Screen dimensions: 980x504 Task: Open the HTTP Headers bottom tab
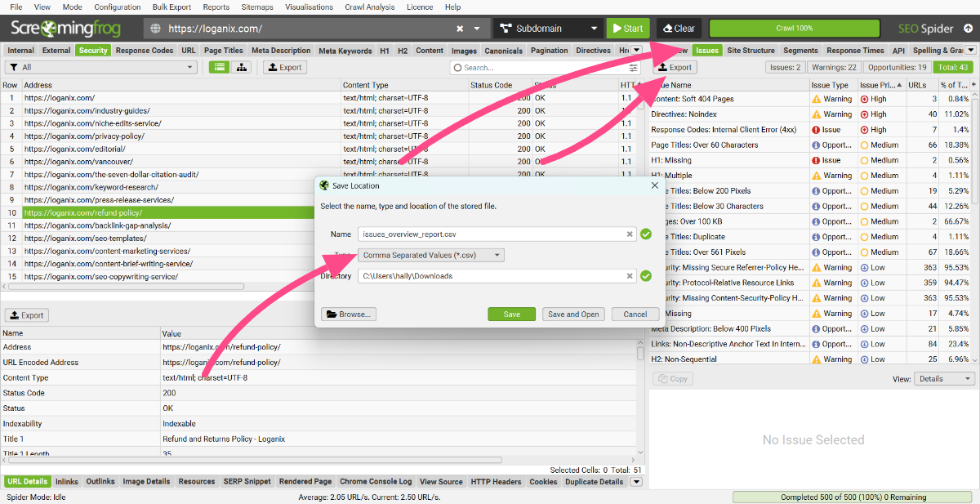coord(496,482)
